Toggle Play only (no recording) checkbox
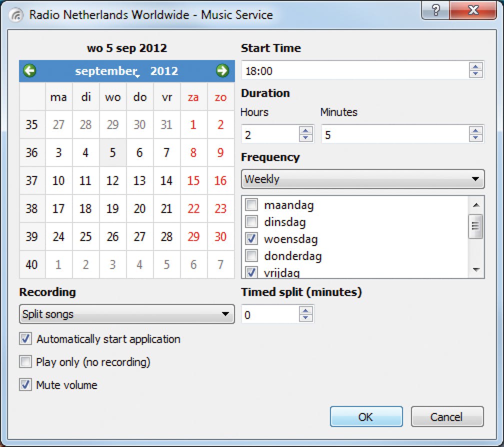 pyautogui.click(x=25, y=362)
